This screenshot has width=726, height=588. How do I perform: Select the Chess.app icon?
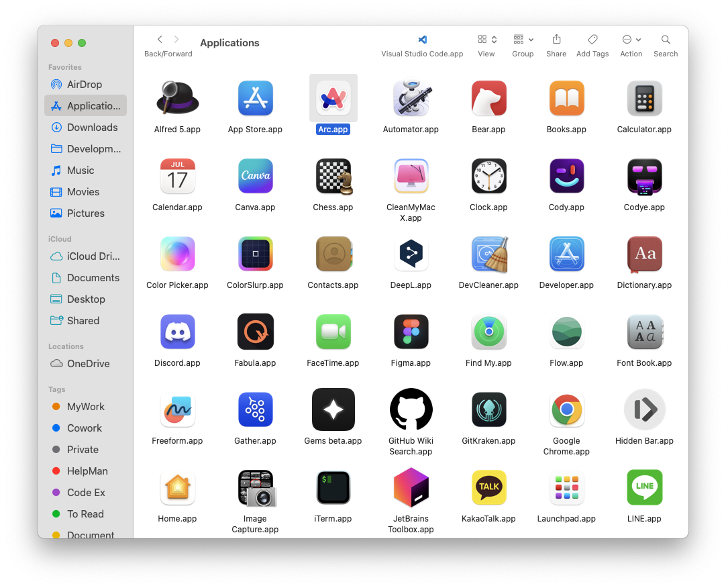(x=334, y=176)
